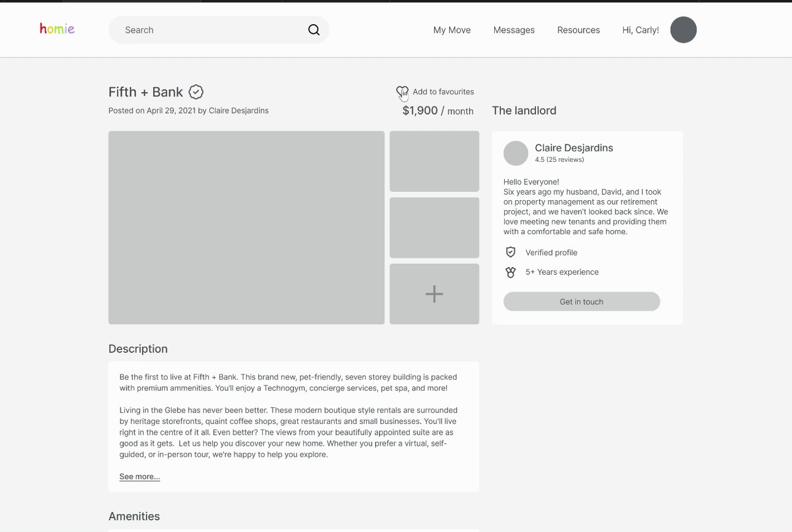Open the Resources page

point(579,30)
